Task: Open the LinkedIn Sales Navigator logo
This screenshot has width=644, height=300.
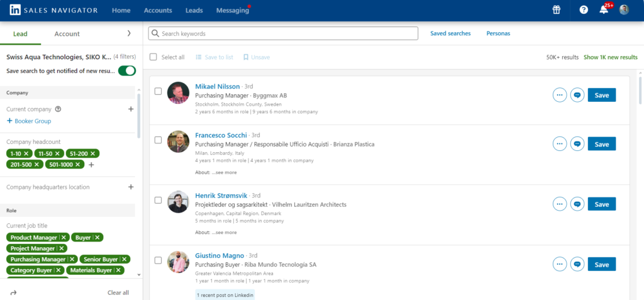Action: [54, 10]
